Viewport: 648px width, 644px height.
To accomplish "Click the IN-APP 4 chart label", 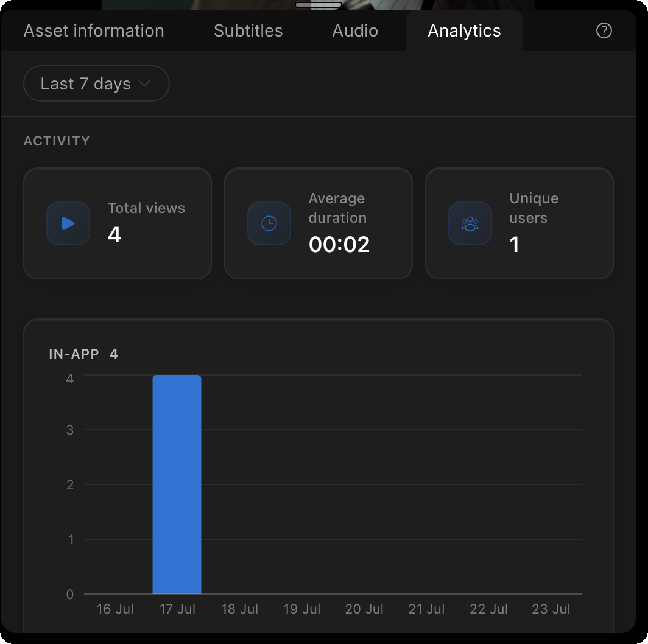I will [x=83, y=354].
